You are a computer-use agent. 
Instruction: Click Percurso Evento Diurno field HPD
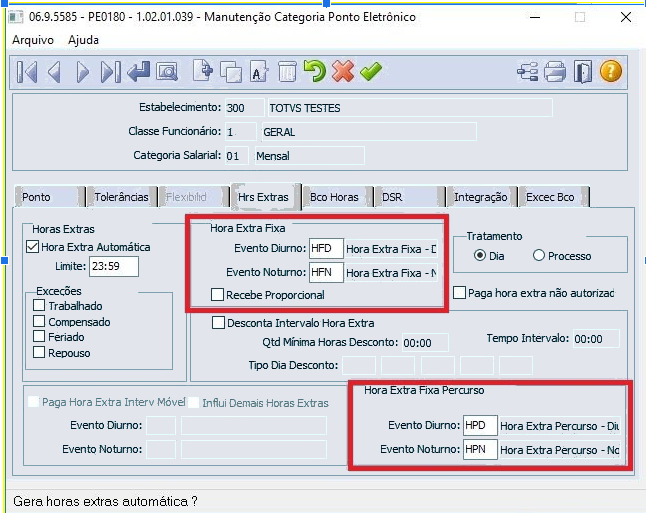(480, 425)
